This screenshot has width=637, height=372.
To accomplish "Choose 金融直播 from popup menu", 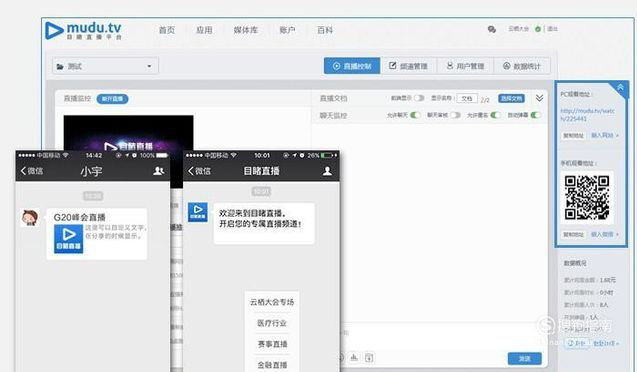I will click(272, 365).
